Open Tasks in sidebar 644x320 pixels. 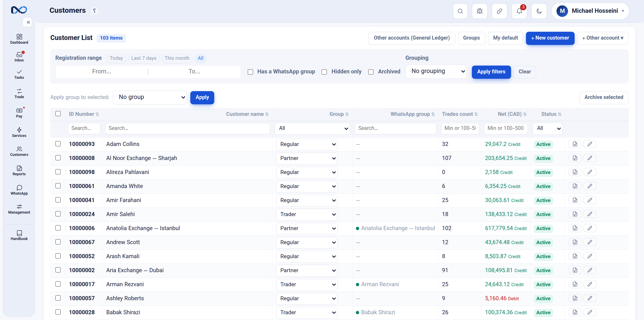(19, 74)
